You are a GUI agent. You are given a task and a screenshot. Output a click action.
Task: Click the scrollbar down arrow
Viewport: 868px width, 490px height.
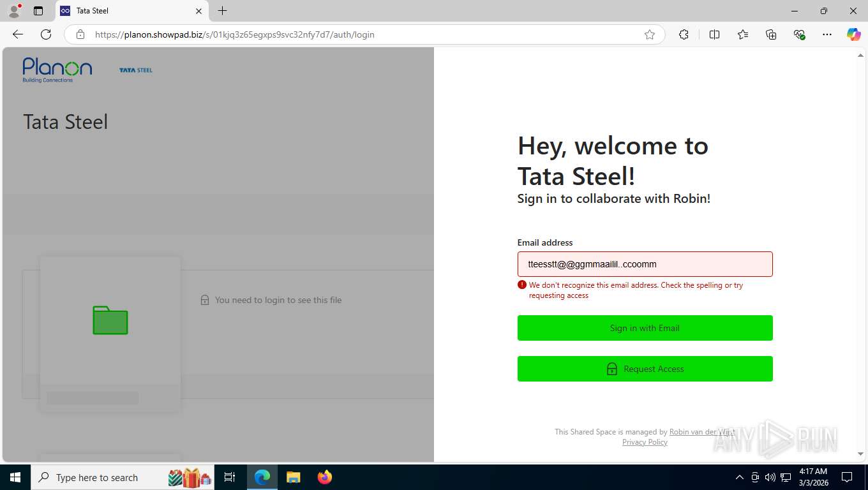pyautogui.click(x=860, y=454)
